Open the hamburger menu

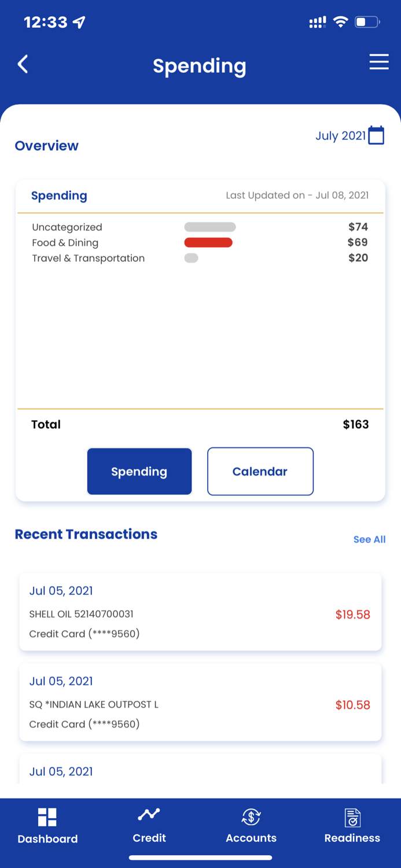[x=379, y=62]
